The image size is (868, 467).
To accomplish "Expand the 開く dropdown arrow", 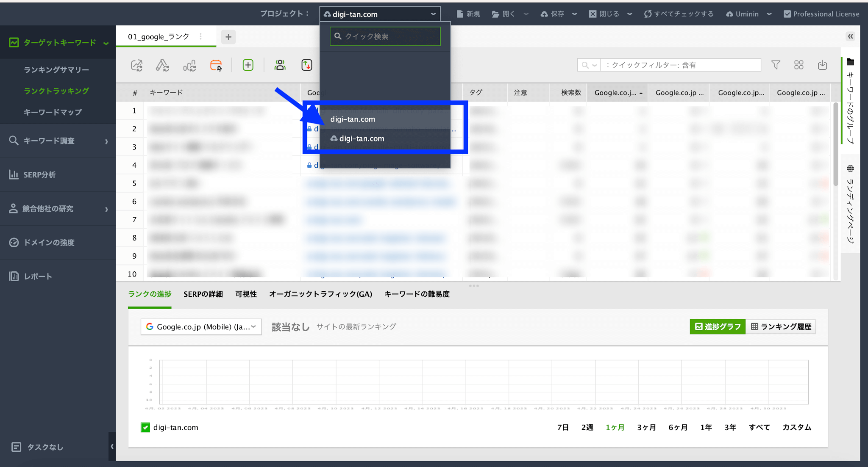I will [526, 14].
